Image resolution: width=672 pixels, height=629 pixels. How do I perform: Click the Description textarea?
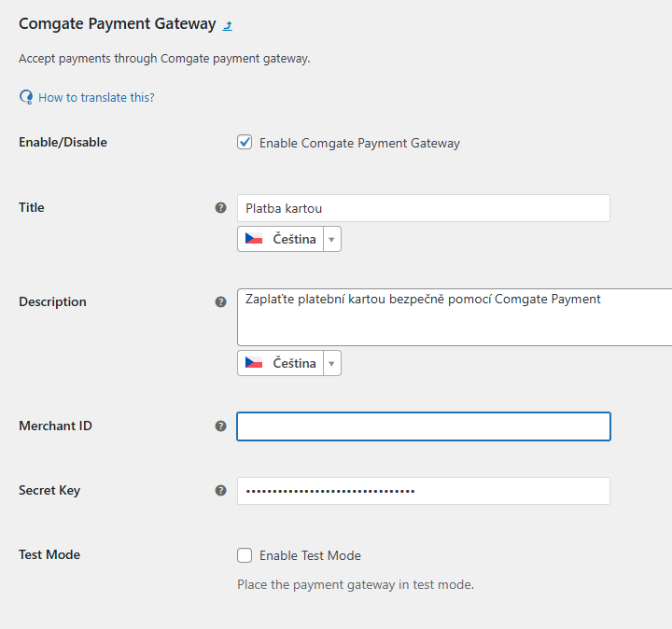(455, 317)
